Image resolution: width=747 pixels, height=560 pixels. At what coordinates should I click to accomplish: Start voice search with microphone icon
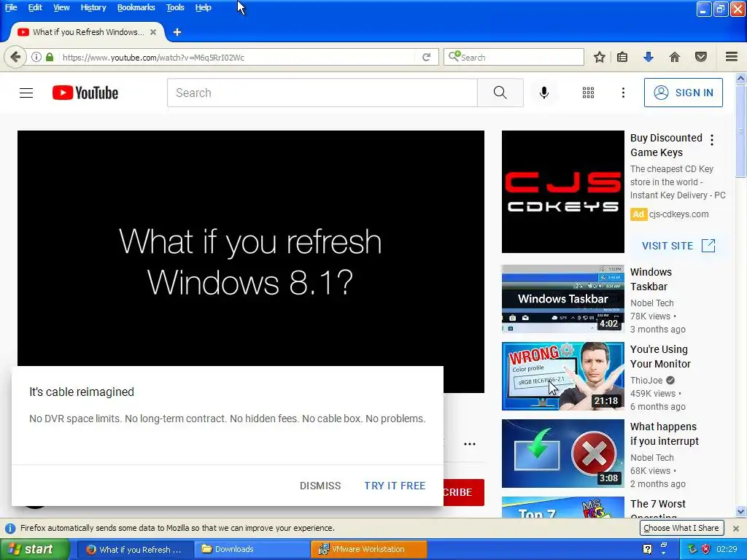coord(544,93)
